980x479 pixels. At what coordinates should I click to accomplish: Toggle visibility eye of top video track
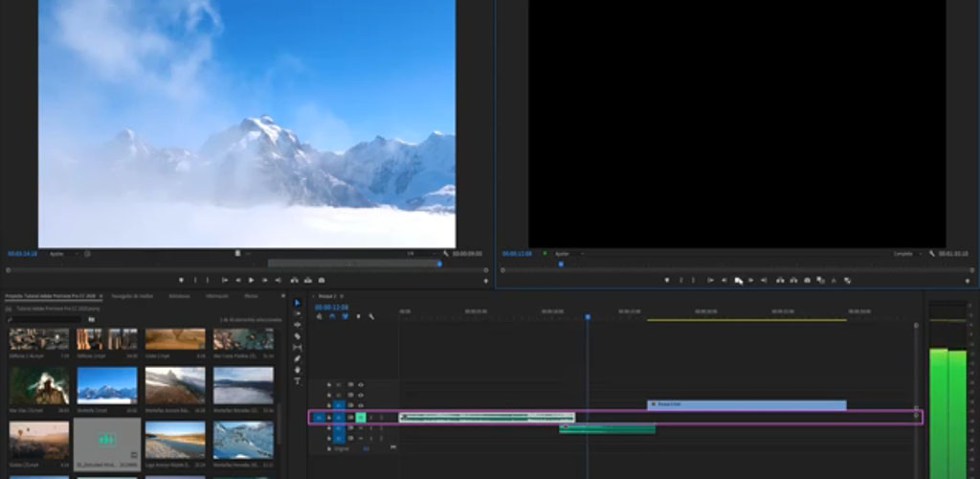click(361, 384)
